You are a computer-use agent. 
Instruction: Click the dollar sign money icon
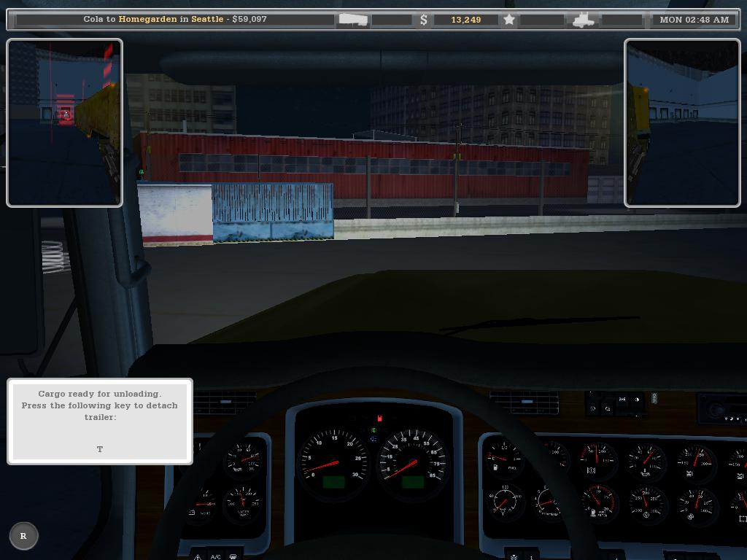(424, 20)
